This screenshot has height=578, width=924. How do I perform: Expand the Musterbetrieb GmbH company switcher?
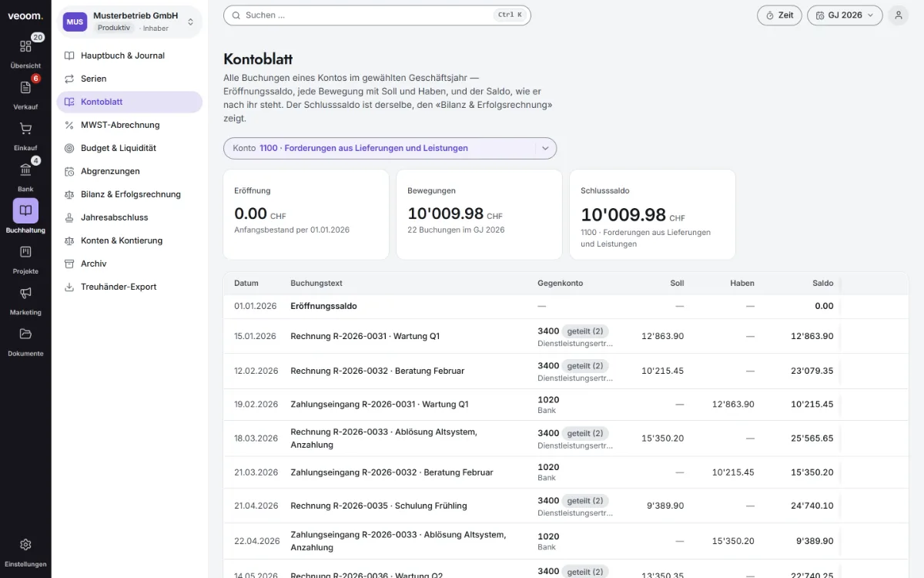(x=129, y=22)
